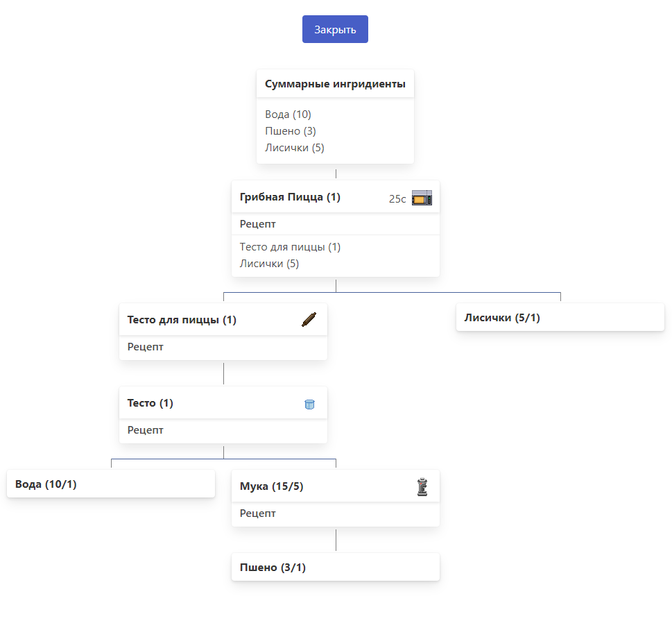Collapse the Рецепт section under Грибная Пицца

258,224
